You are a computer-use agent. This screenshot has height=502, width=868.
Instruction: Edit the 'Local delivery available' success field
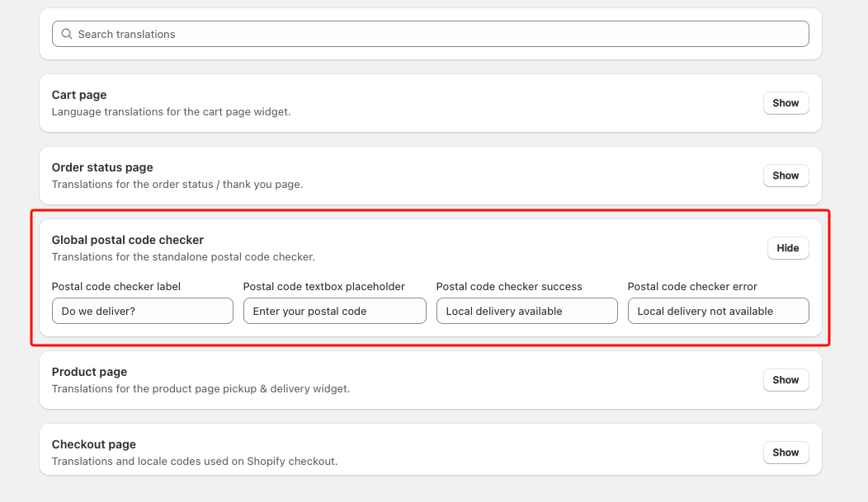(x=526, y=311)
